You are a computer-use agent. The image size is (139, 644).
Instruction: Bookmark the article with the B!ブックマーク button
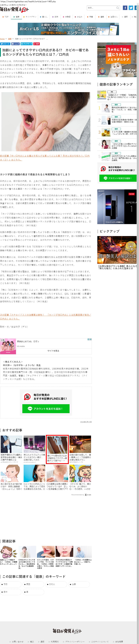point(27,44)
